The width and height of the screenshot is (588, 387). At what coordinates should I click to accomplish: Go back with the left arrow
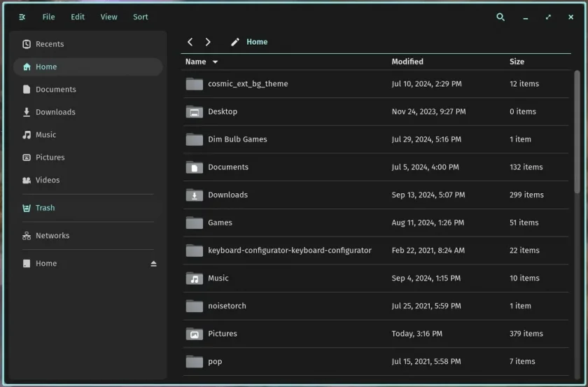pos(190,42)
